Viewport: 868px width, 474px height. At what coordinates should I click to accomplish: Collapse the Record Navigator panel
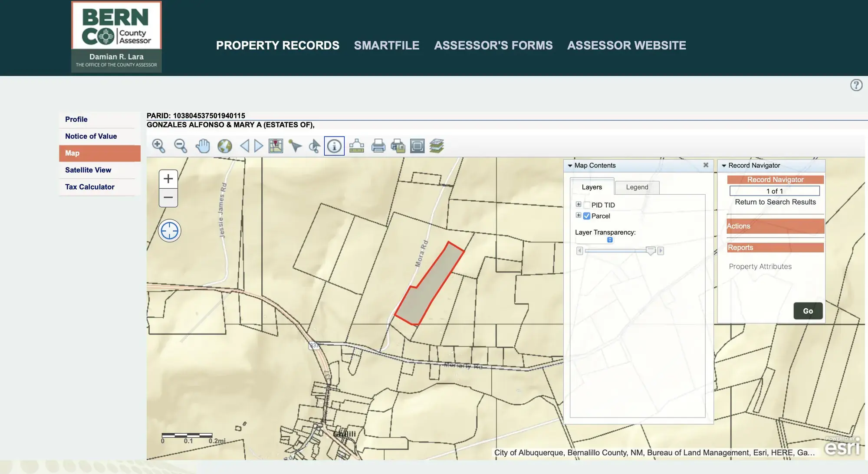coord(724,166)
